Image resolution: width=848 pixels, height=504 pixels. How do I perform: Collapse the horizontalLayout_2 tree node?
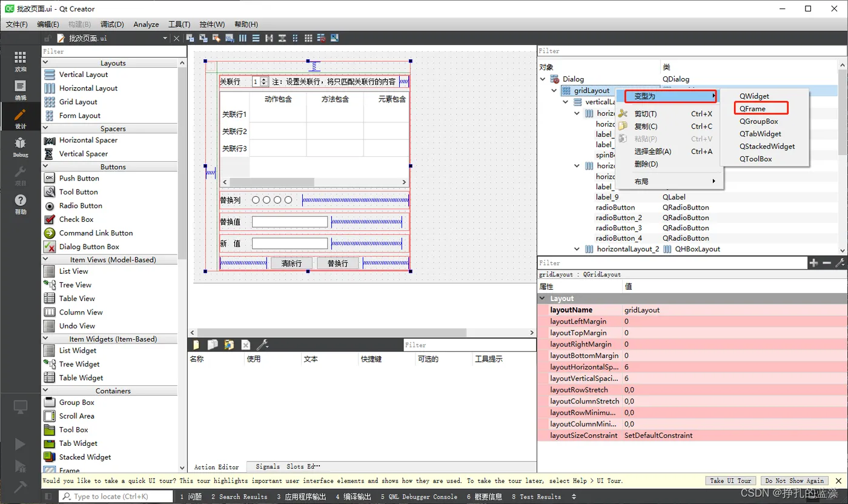coord(577,249)
